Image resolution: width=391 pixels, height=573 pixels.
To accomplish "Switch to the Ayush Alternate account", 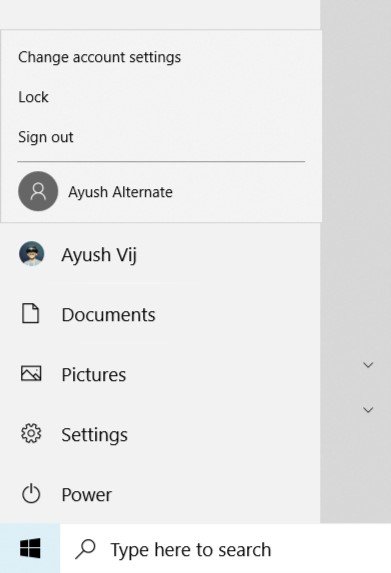I will [x=161, y=191].
